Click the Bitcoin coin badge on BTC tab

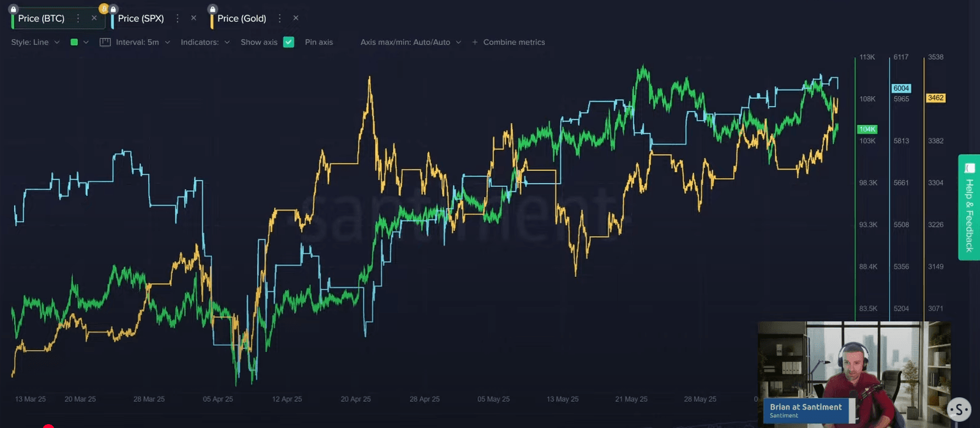point(103,9)
